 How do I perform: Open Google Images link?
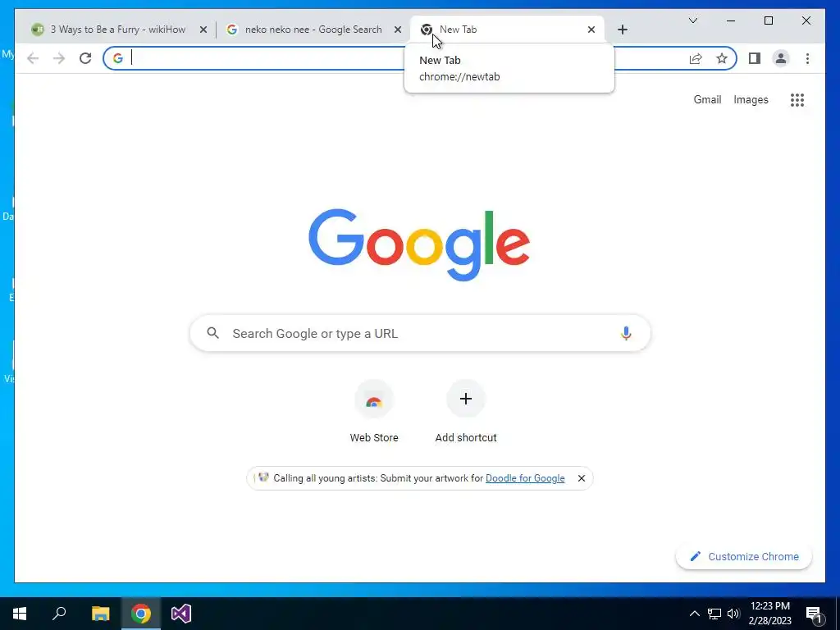[x=751, y=99]
